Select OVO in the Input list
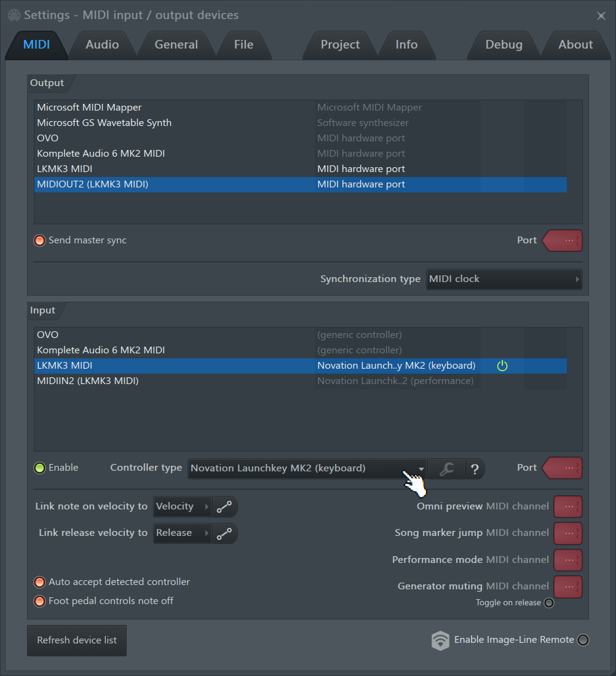 point(301,335)
